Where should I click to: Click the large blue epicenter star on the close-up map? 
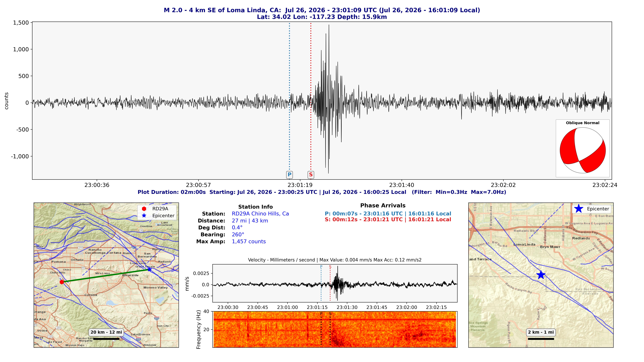coord(541,275)
